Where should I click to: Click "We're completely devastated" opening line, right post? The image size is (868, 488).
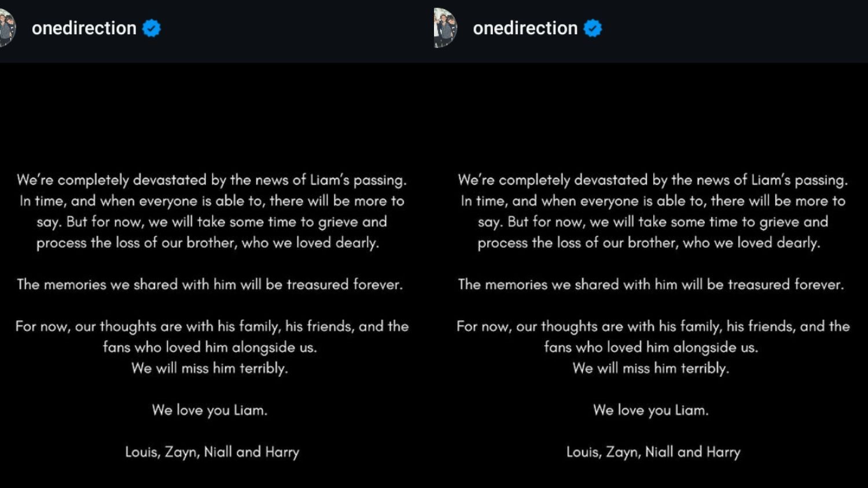pyautogui.click(x=652, y=180)
